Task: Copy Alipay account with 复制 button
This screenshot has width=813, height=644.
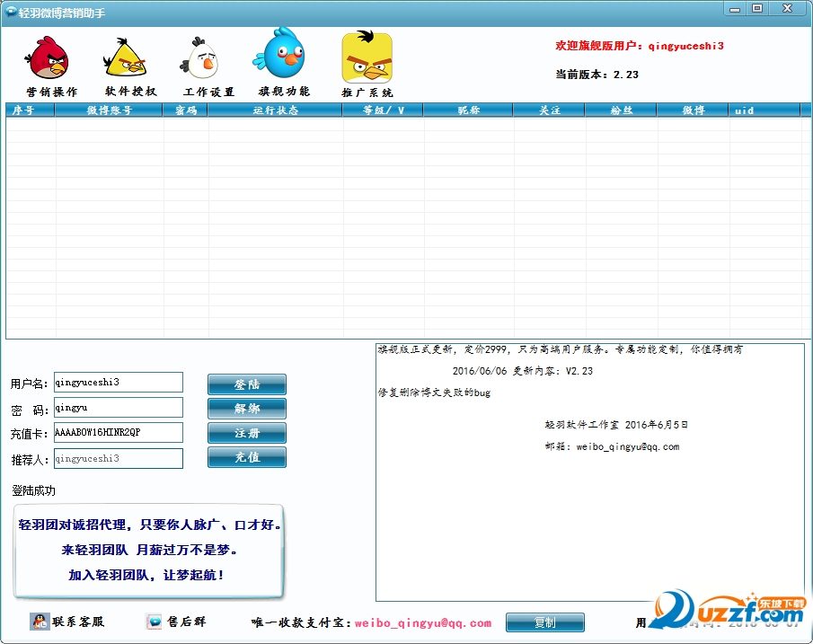Action: [545, 622]
